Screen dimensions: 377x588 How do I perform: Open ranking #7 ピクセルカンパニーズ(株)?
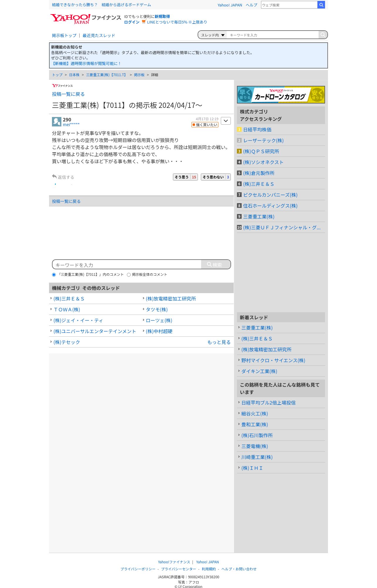click(x=270, y=195)
